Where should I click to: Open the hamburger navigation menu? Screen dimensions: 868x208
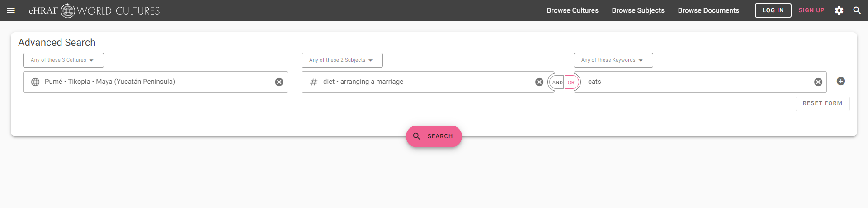[11, 10]
